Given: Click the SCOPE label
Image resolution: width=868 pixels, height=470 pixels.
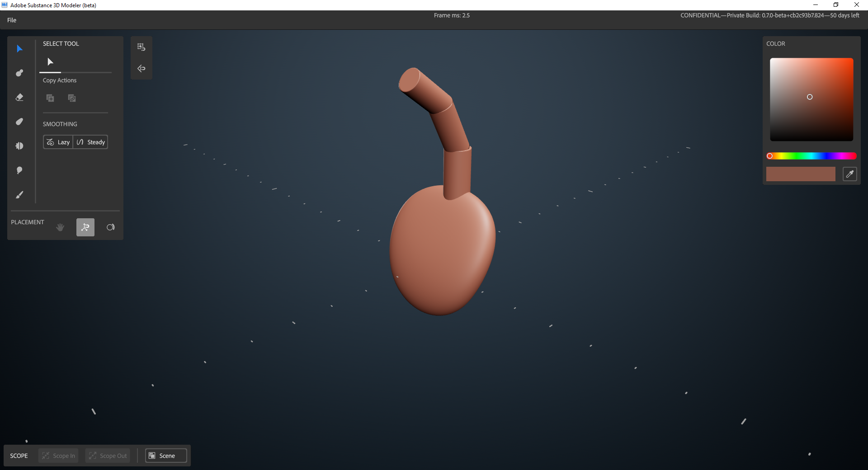Looking at the screenshot, I should click(19, 456).
